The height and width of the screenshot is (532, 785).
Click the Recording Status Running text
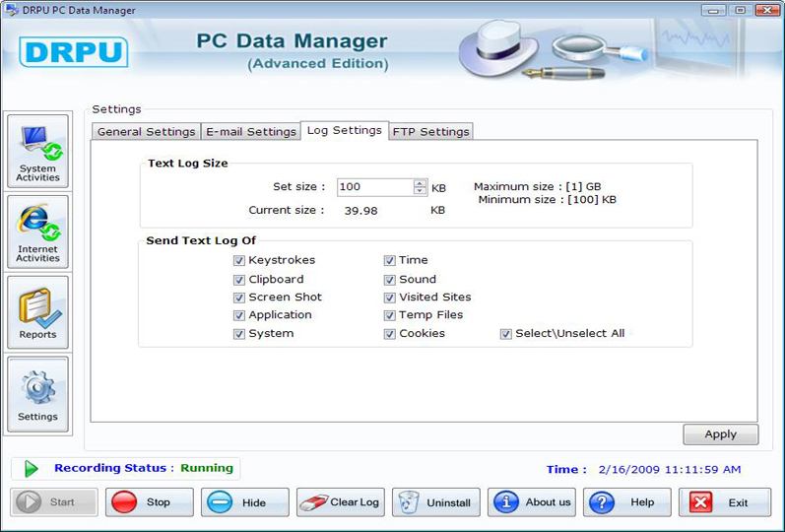tap(144, 468)
